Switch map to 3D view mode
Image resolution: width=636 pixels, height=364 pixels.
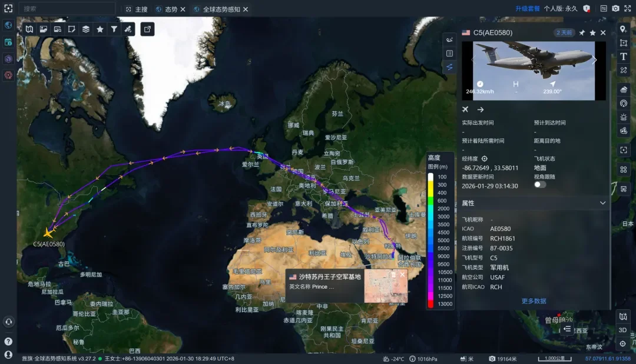coord(622,330)
